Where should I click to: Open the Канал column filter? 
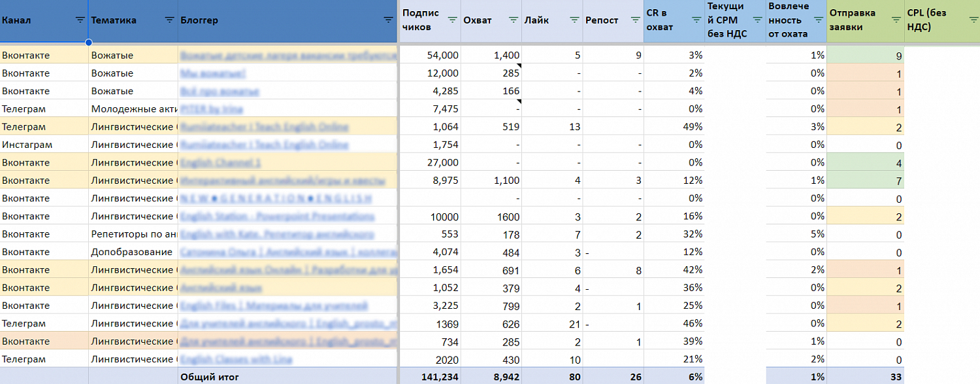(x=80, y=20)
